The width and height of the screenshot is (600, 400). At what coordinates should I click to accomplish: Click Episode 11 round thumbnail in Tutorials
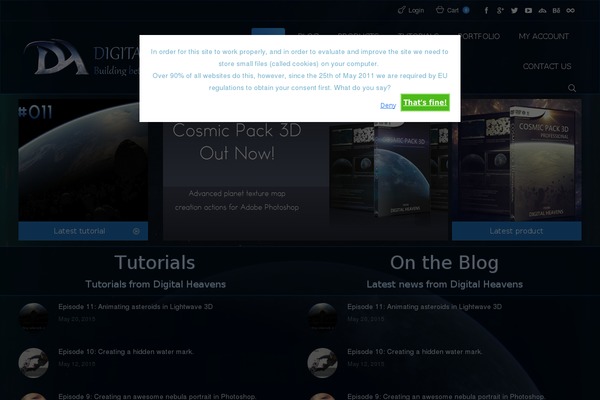point(34,317)
